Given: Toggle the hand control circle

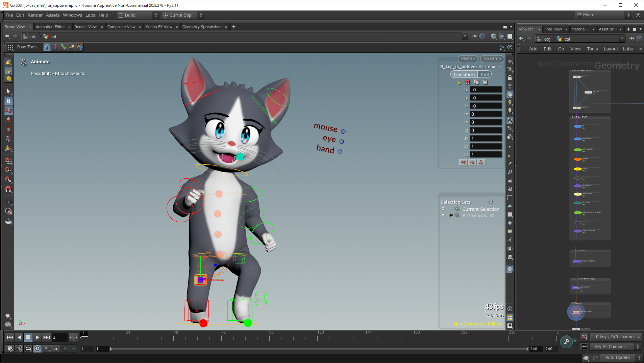Looking at the screenshot, I should pos(340,152).
